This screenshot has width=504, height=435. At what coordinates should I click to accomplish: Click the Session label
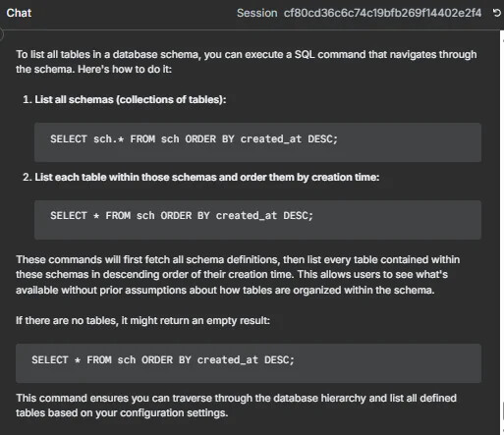(x=256, y=13)
